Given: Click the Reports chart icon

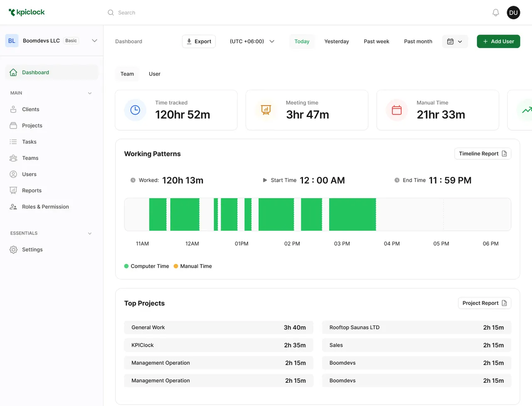Looking at the screenshot, I should point(13,190).
